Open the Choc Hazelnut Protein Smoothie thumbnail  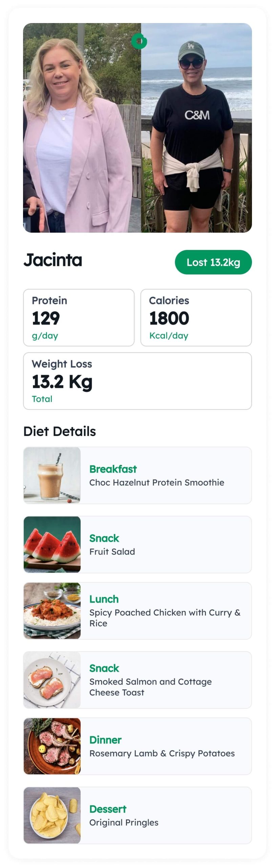point(52,475)
